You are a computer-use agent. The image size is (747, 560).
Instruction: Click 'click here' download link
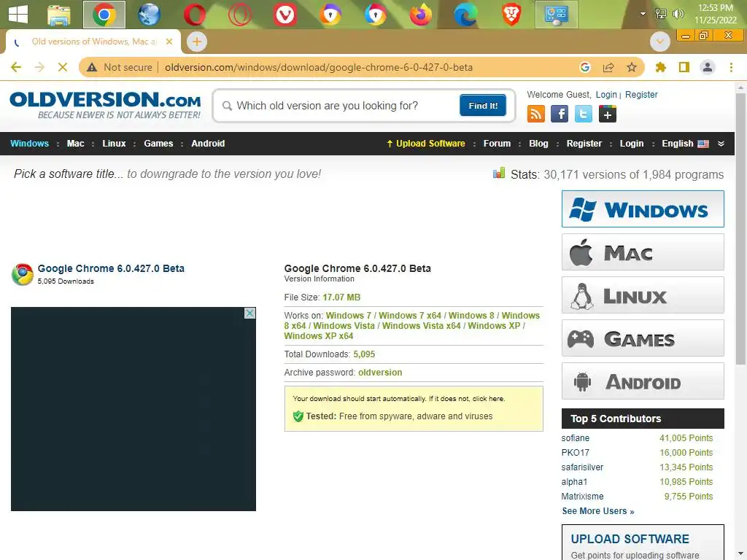pyautogui.click(x=488, y=399)
